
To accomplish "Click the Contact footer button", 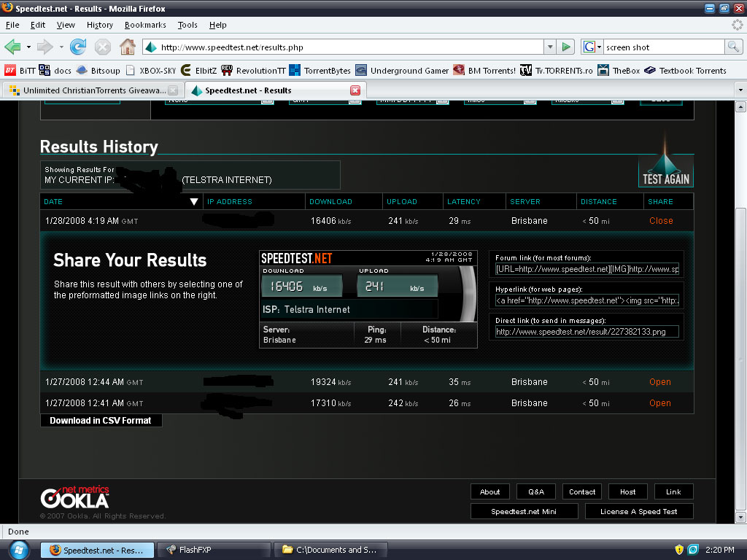I will tap(582, 491).
